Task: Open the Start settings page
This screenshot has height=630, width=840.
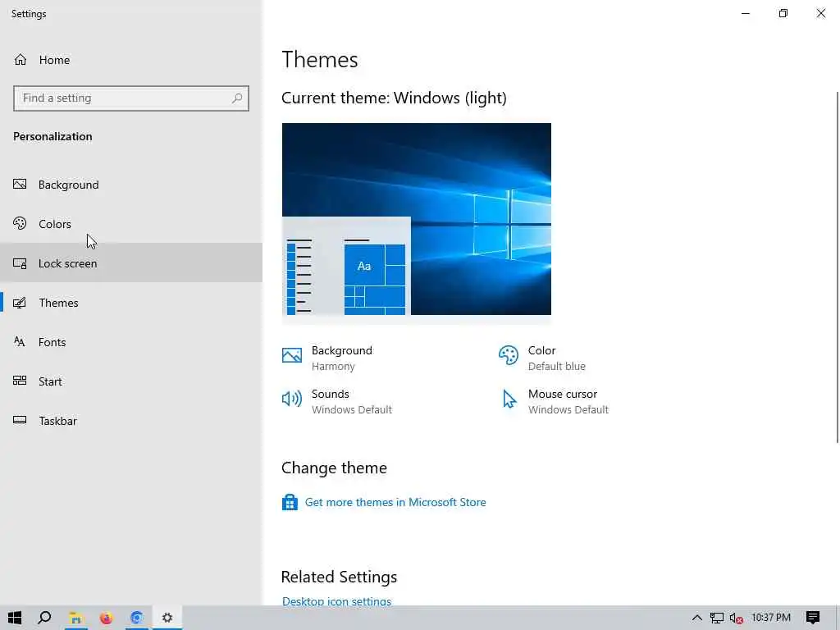Action: pos(131,381)
